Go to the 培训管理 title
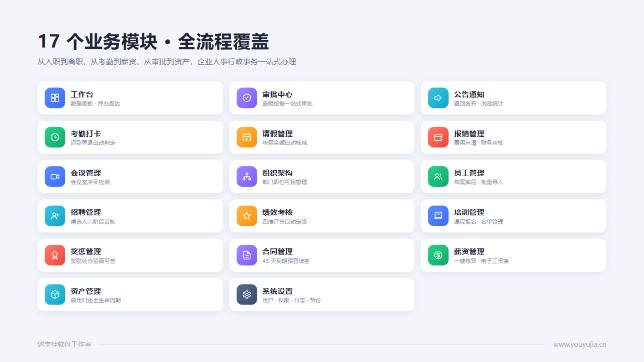644x362 pixels. (469, 212)
